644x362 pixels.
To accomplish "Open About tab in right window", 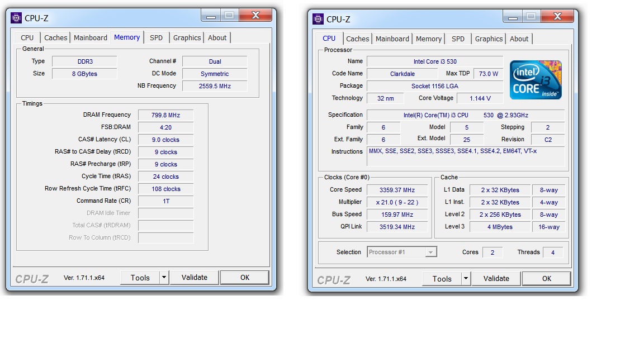I will coord(519,39).
